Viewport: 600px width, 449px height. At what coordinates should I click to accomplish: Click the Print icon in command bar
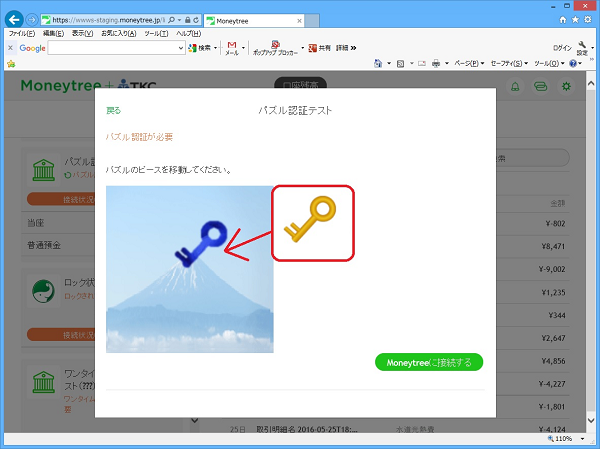tap(436, 64)
